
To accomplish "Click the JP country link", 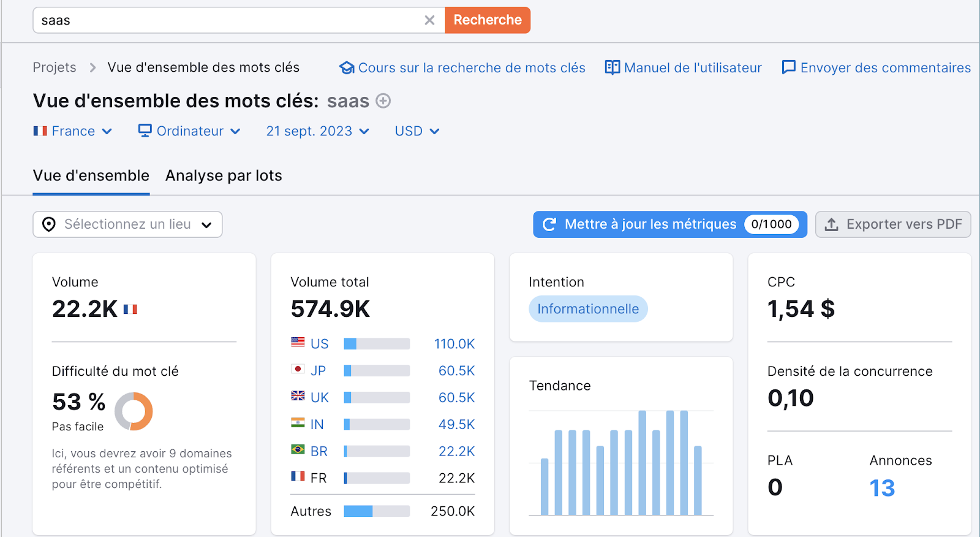I will pyautogui.click(x=318, y=371).
